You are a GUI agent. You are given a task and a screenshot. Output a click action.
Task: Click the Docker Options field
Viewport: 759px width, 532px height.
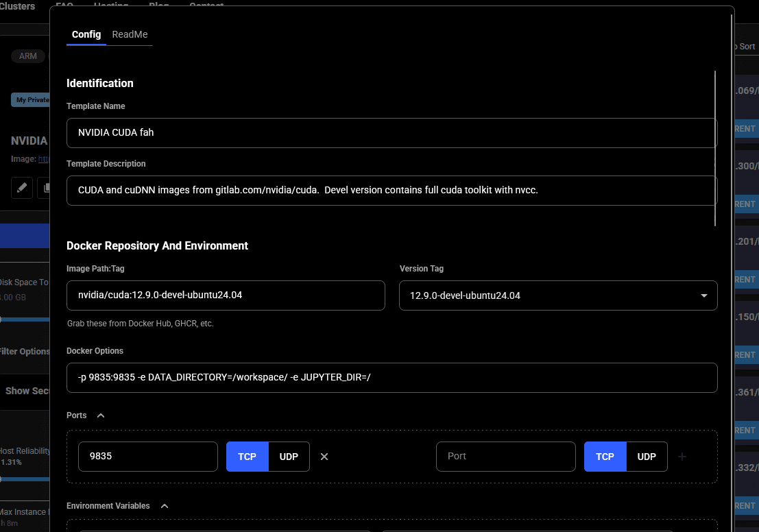[x=391, y=378]
